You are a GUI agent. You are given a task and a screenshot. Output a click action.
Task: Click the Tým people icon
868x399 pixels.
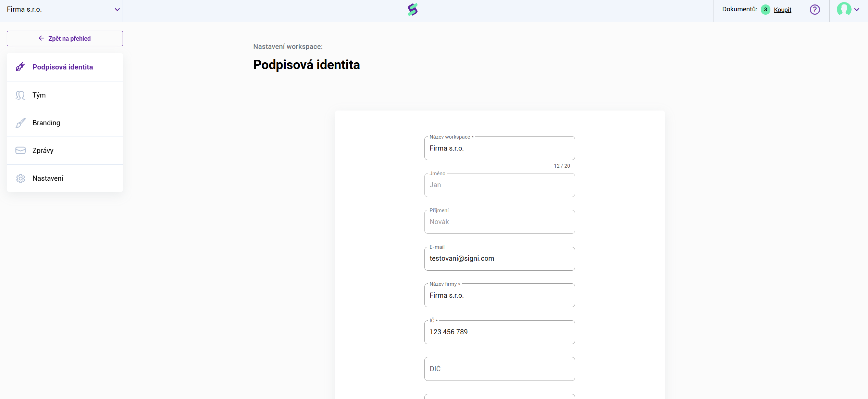click(21, 95)
